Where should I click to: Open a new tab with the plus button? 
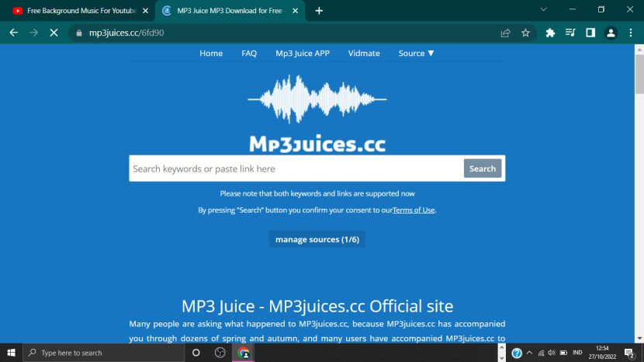point(319,11)
